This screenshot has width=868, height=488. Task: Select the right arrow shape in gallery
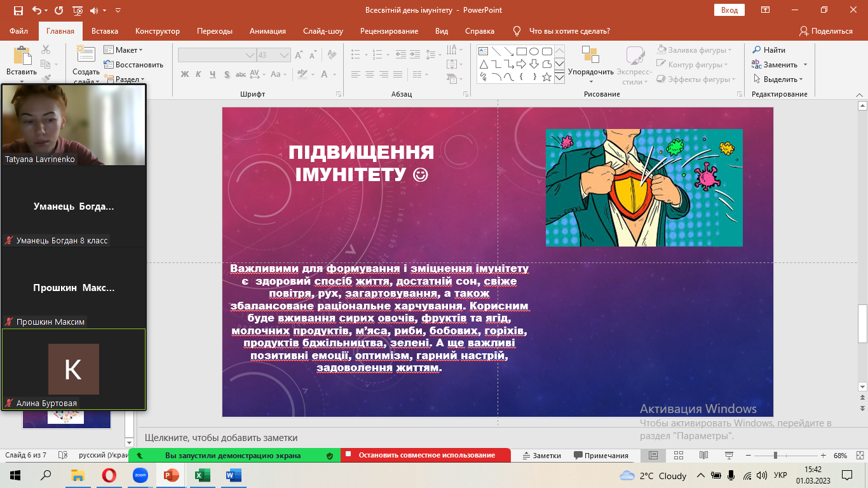[x=521, y=64]
